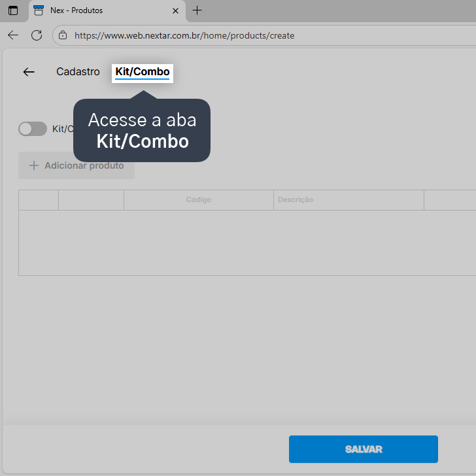The height and width of the screenshot is (476, 476).
Task: Open a new browser tab
Action: 197,10
